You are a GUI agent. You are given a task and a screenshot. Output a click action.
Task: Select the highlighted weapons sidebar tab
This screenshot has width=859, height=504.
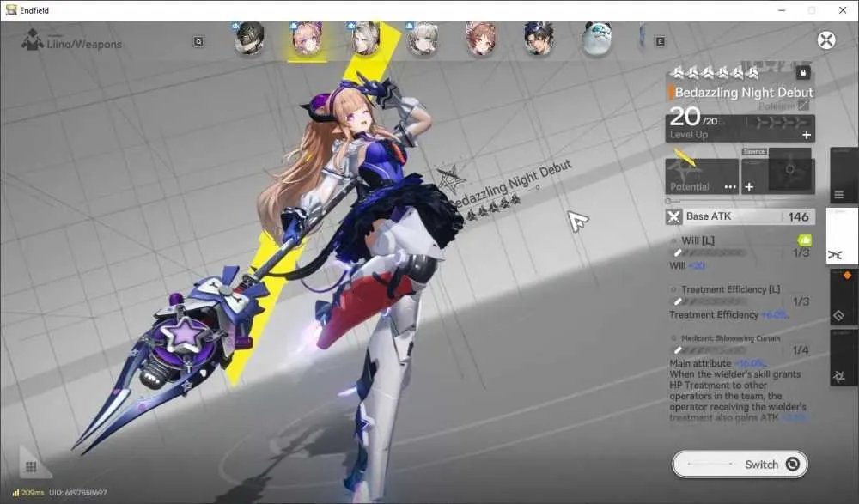843,236
